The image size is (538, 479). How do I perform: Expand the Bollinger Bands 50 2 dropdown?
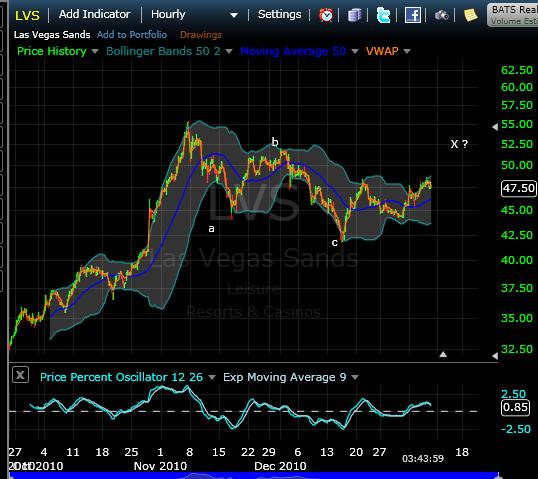click(x=229, y=51)
